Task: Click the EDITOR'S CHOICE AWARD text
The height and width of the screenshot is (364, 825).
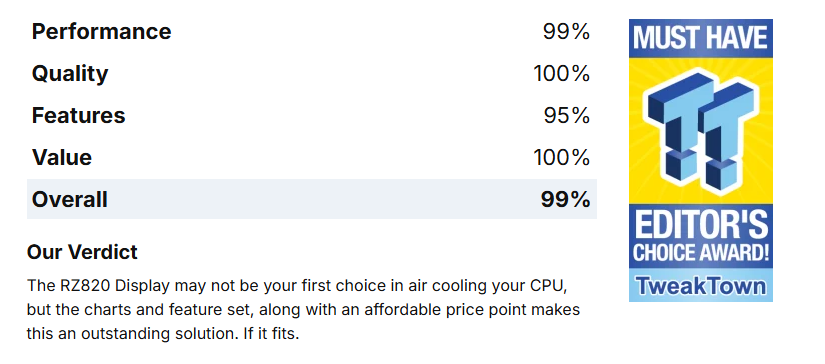Action: pyautogui.click(x=701, y=238)
